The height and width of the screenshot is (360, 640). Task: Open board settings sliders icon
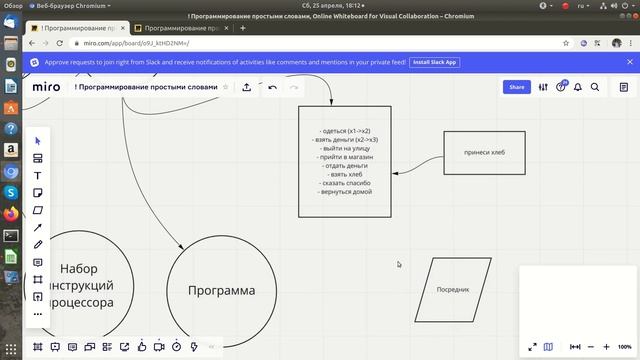(x=543, y=87)
